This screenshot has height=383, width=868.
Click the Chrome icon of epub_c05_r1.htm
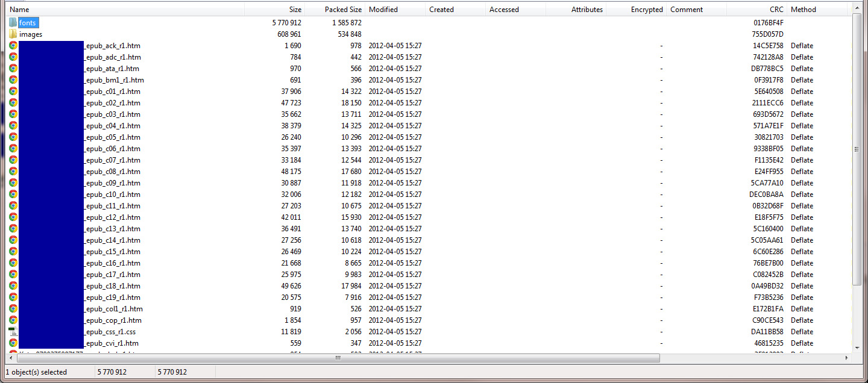click(13, 137)
